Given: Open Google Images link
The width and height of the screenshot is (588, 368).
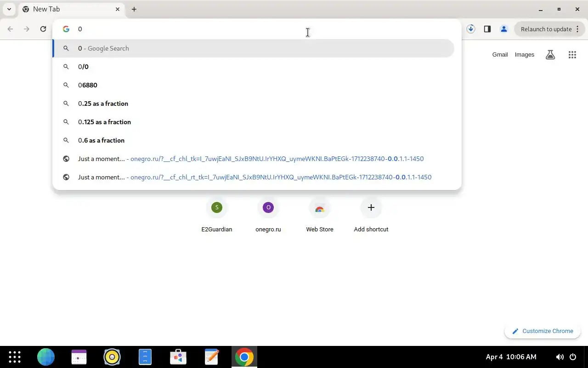Looking at the screenshot, I should tap(525, 55).
